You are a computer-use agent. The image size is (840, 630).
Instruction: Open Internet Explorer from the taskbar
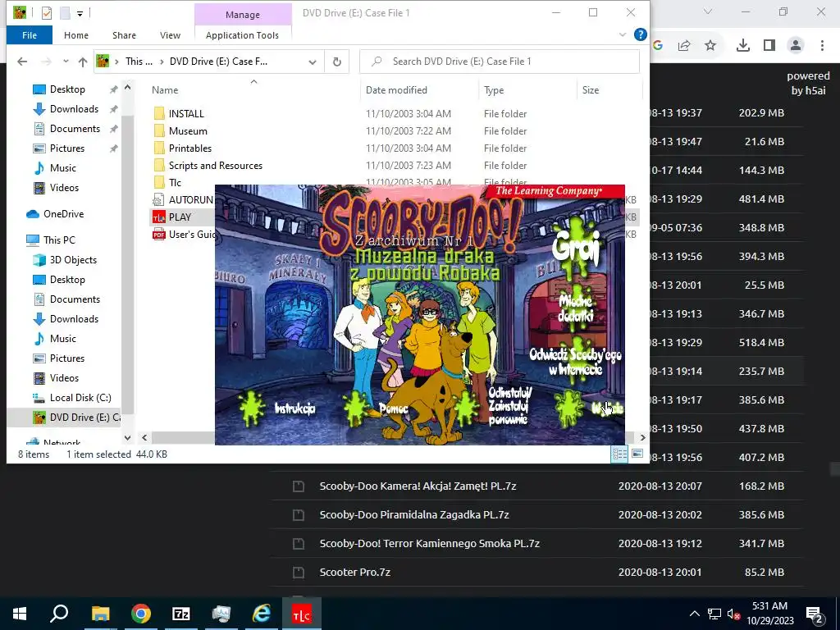point(262,614)
